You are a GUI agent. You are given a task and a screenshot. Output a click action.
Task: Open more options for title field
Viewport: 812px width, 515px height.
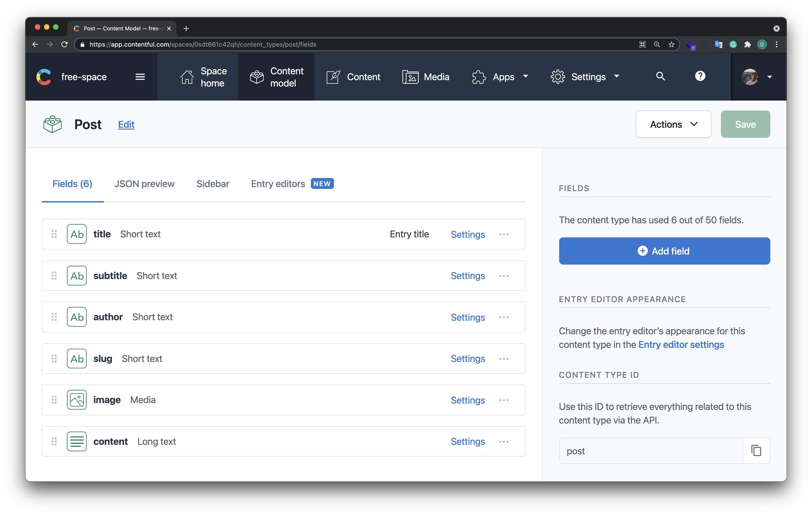(504, 234)
